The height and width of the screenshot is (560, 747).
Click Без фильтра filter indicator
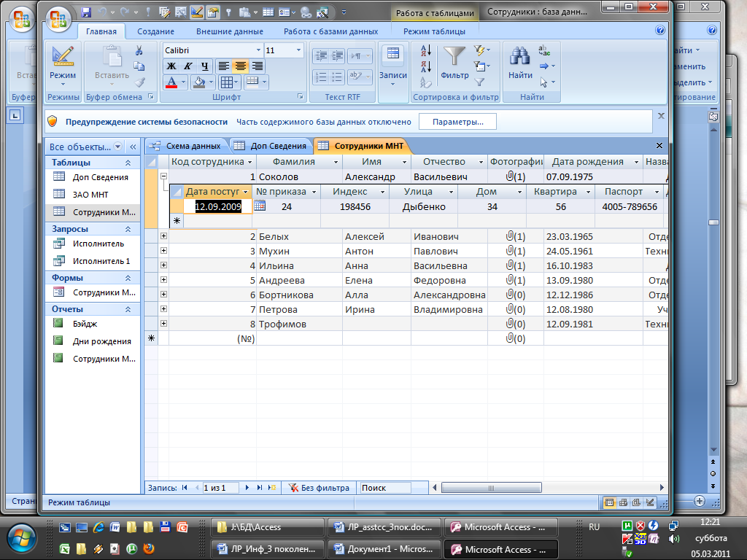pyautogui.click(x=319, y=488)
